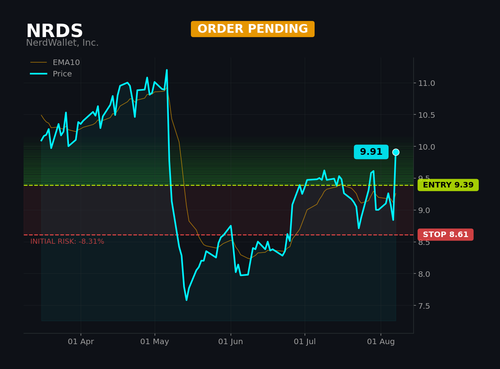Click the cyan Price legend line swatch
The image size is (500, 369).
point(39,74)
